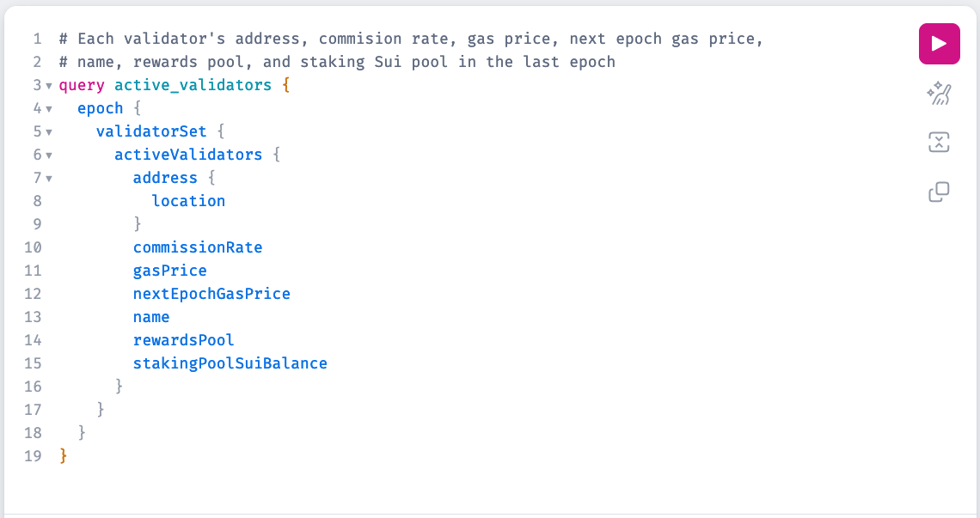Collapse the query active_validators block on line 3
980x518 pixels.
tap(49, 86)
